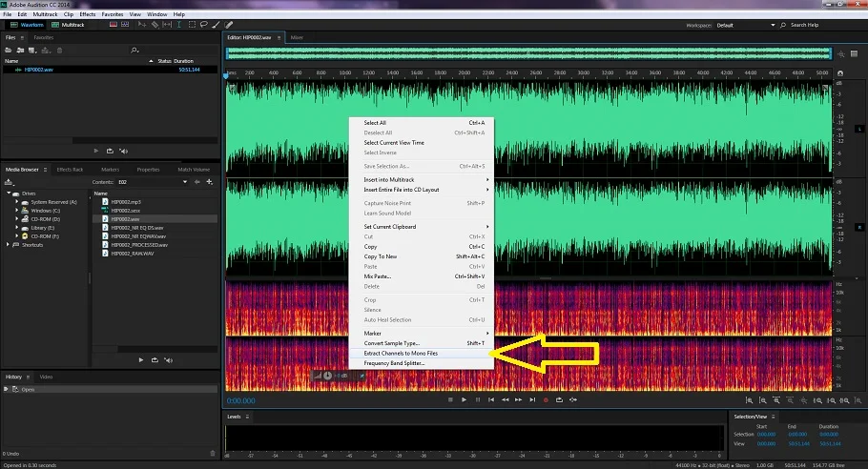Play preview in Media Browser panel
This screenshot has height=469, width=868.
pos(141,360)
